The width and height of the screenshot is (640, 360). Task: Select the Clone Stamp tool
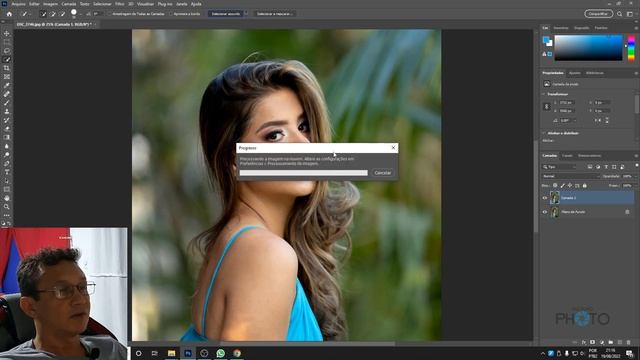7,111
